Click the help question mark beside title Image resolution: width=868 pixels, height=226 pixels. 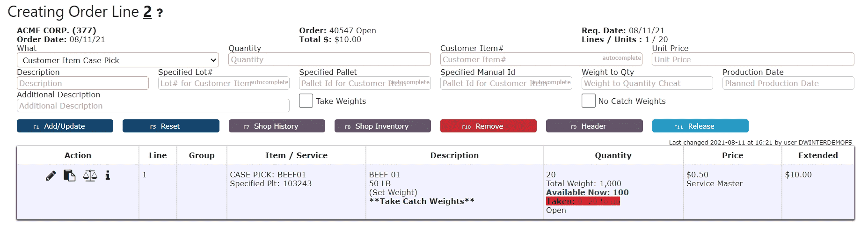click(x=160, y=13)
